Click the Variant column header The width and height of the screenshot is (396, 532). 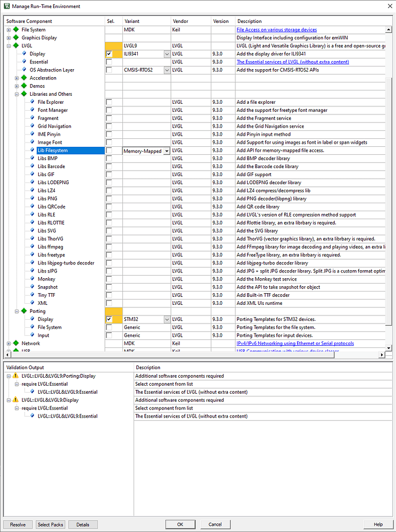146,21
